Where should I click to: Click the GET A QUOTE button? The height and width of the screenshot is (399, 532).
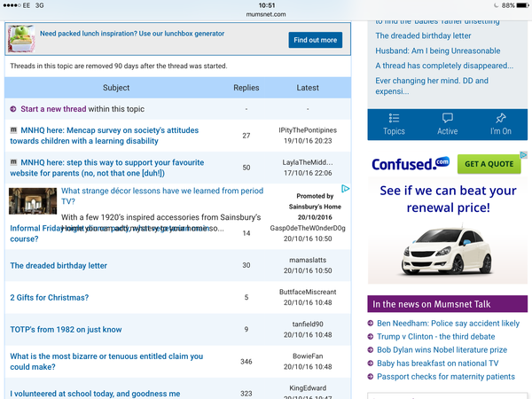point(489,164)
